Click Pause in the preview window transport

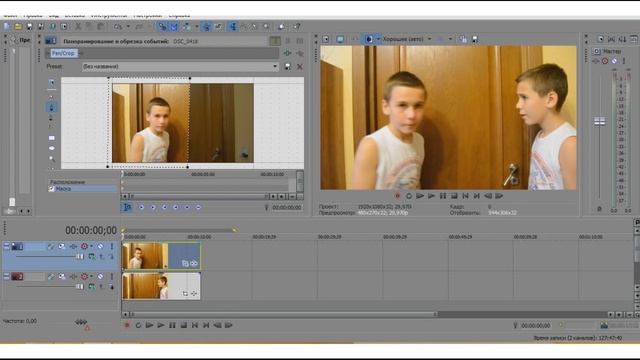[x=443, y=196]
